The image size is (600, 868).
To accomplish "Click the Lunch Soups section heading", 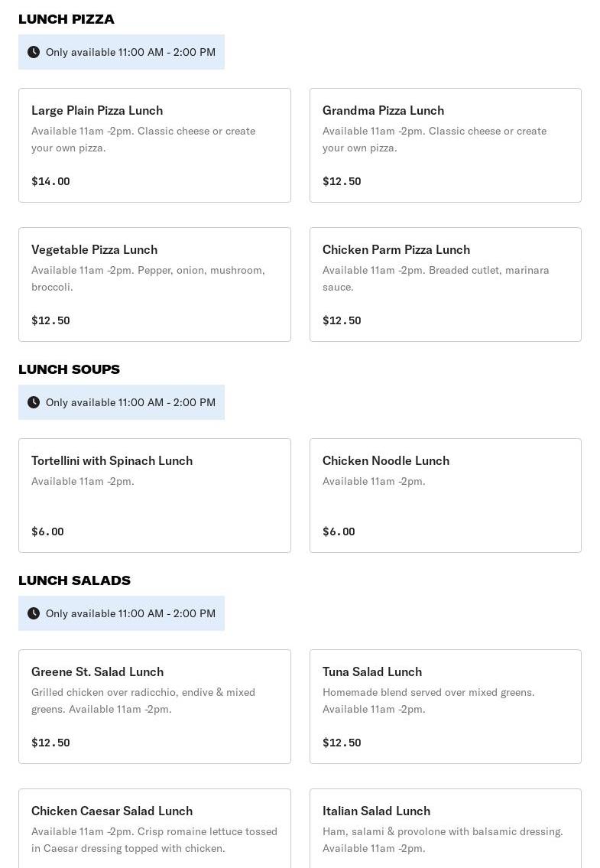I will [x=70, y=369].
